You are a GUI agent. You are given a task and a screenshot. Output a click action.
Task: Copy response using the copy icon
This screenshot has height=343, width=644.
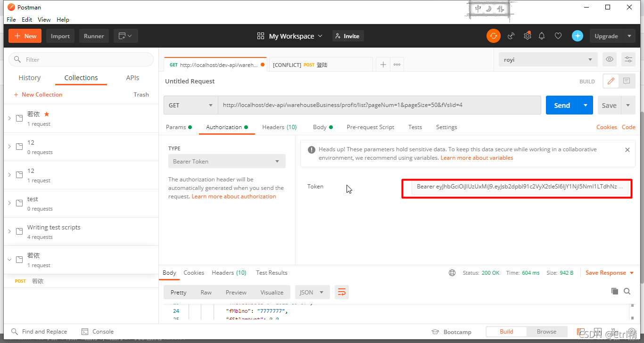(615, 291)
